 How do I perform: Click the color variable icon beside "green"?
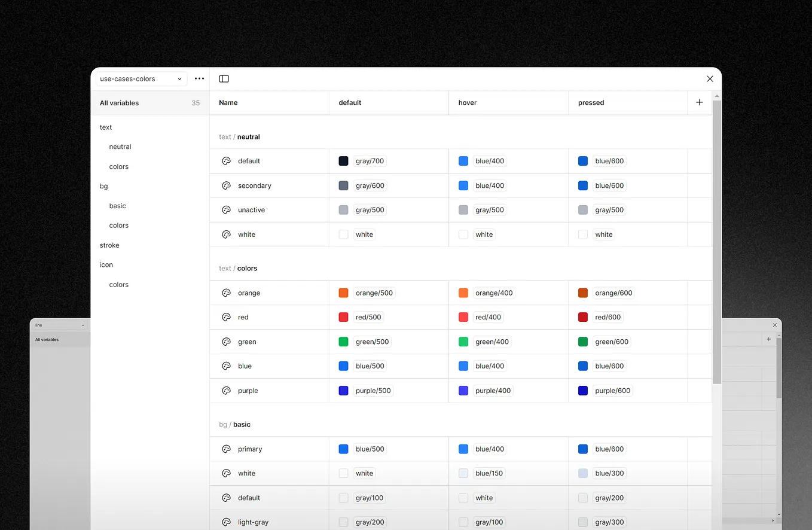coord(226,341)
